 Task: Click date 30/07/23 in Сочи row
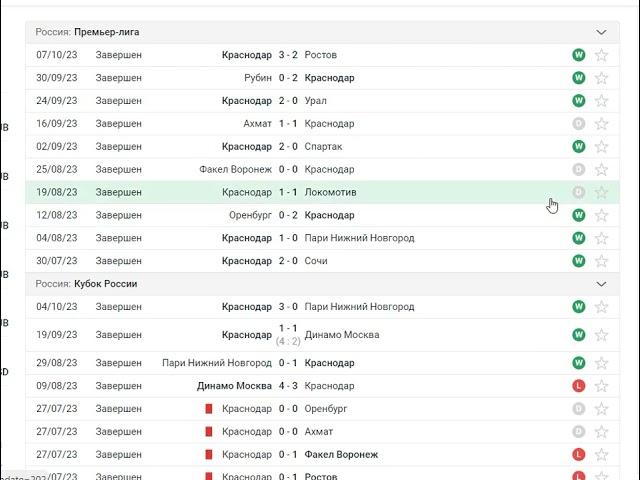pyautogui.click(x=57, y=261)
